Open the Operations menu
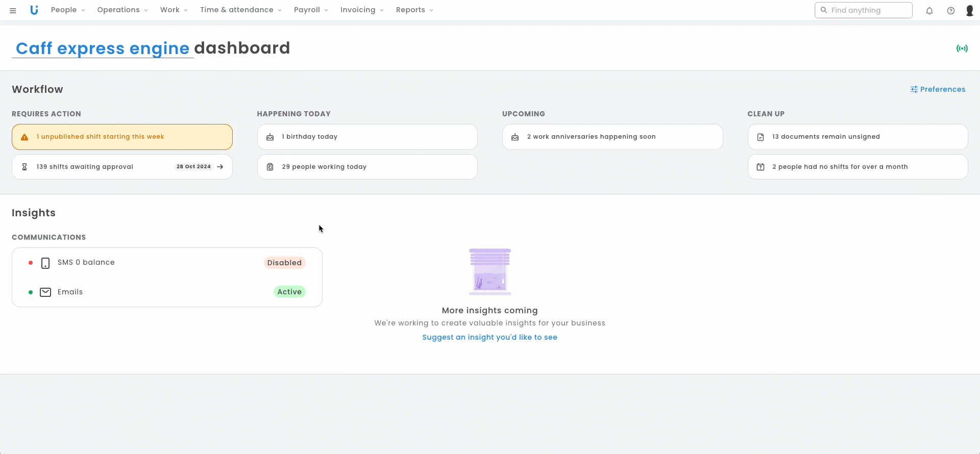This screenshot has width=980, height=454. 122,10
